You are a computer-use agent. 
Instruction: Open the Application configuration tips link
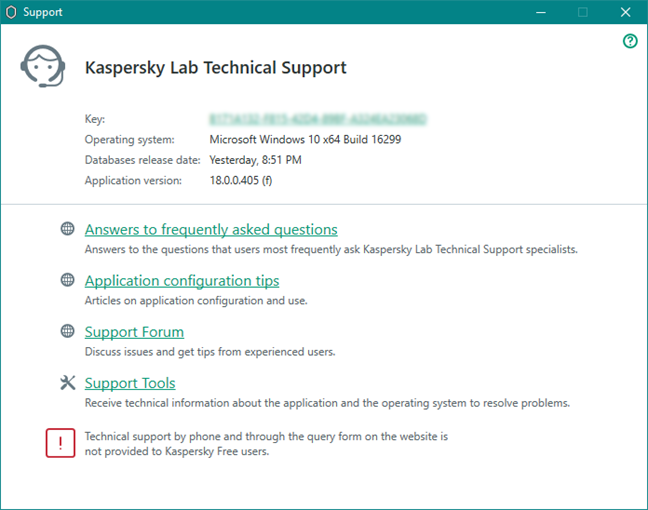(x=182, y=281)
